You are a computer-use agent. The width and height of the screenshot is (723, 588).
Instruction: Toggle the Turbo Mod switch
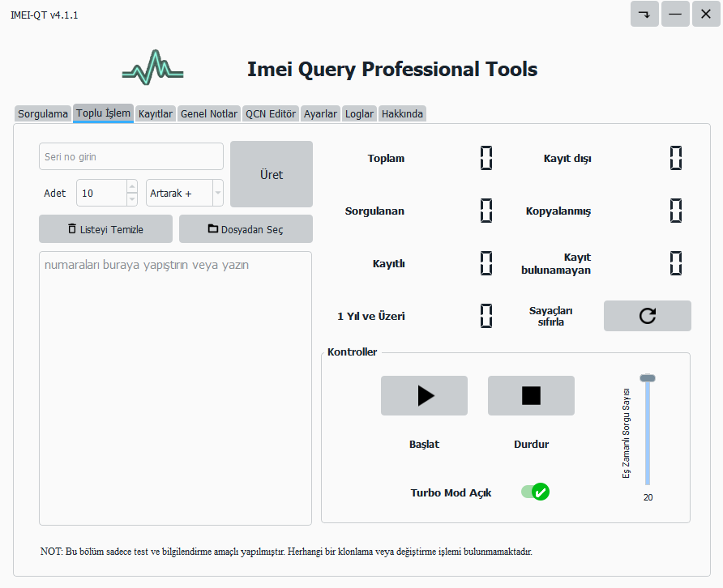[535, 492]
